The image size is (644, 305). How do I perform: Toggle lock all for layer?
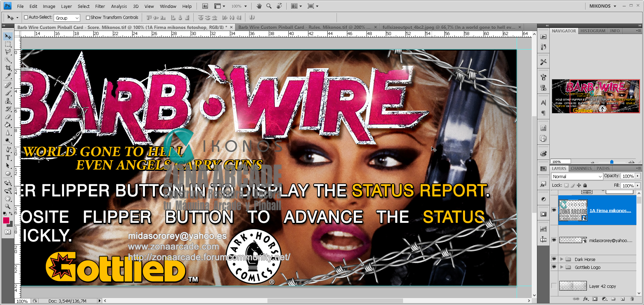pos(585,185)
